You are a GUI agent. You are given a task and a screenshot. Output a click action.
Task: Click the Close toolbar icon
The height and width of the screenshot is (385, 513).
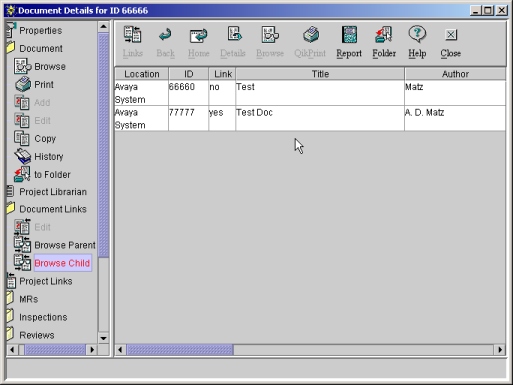point(451,35)
